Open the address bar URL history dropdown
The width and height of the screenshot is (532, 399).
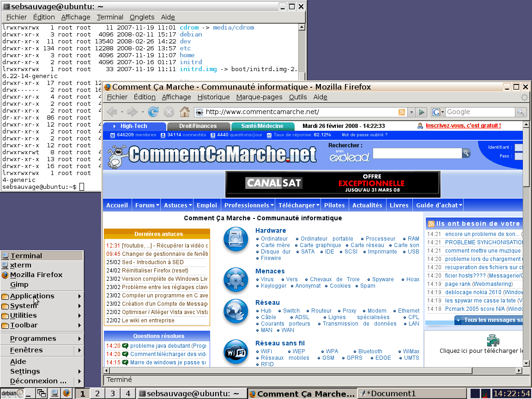(411, 112)
